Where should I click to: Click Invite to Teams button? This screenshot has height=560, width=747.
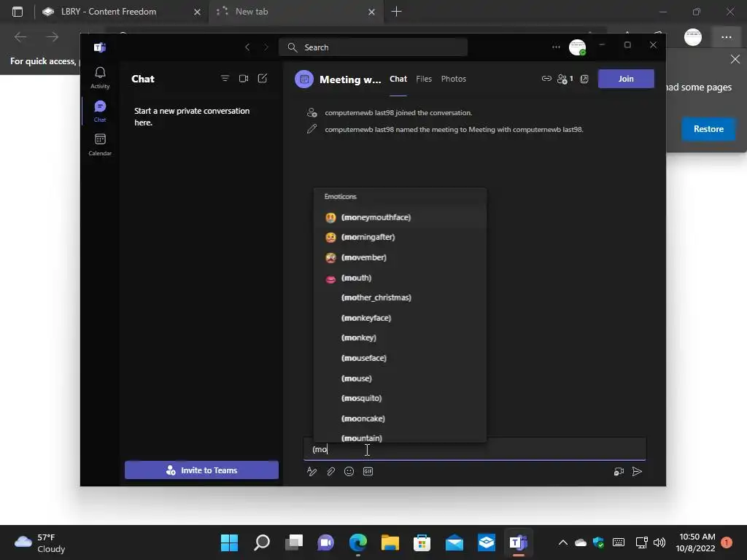click(201, 470)
